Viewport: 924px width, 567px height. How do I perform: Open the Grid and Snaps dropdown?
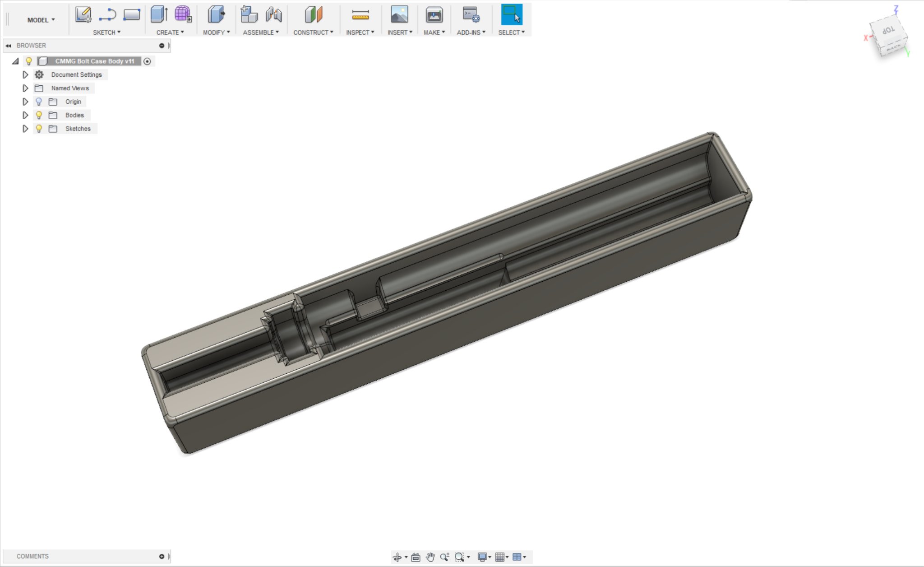click(501, 557)
